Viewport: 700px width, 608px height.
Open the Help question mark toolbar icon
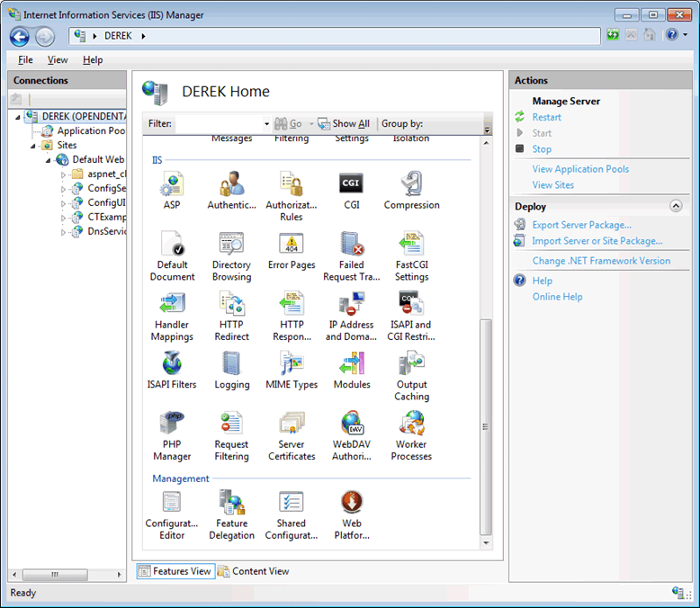pyautogui.click(x=672, y=34)
